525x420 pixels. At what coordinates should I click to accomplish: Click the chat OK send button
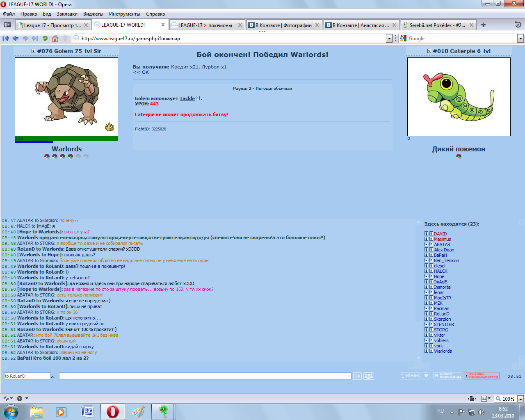(357, 376)
